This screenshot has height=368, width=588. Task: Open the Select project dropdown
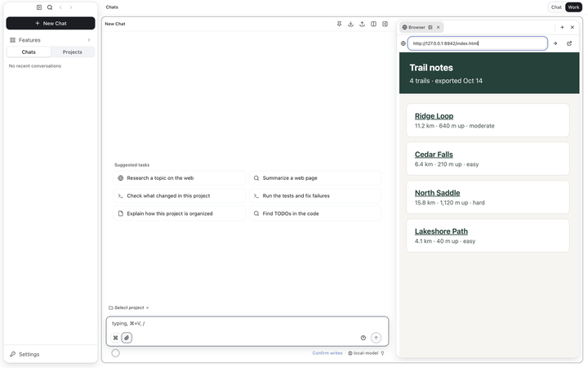(129, 307)
